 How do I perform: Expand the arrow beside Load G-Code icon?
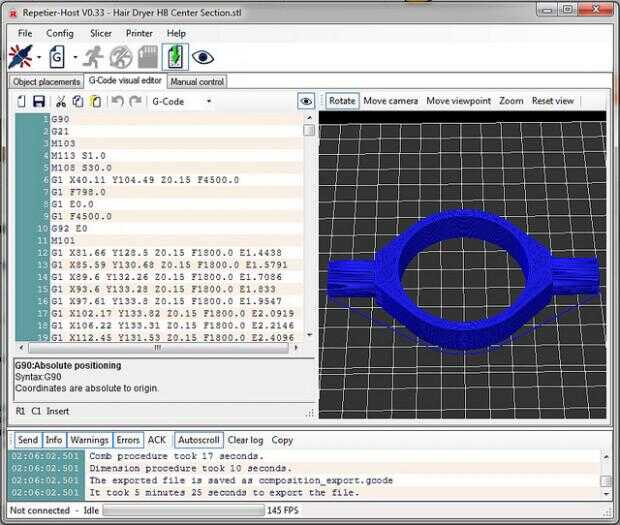pyautogui.click(x=74, y=57)
